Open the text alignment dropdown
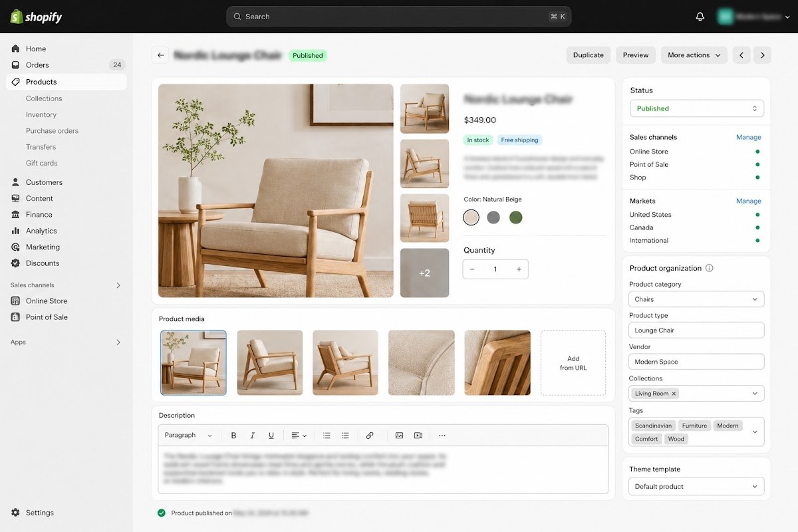 [299, 436]
